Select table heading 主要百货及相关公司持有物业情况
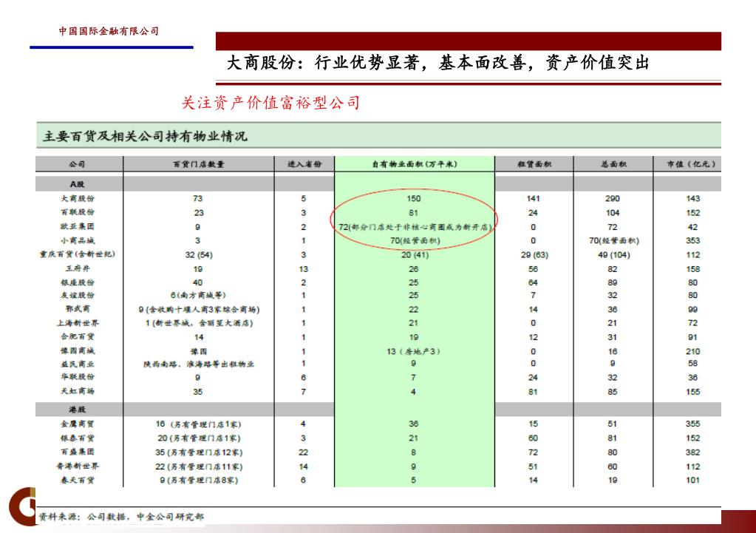Screen dimensions: 756x533 point(145,137)
